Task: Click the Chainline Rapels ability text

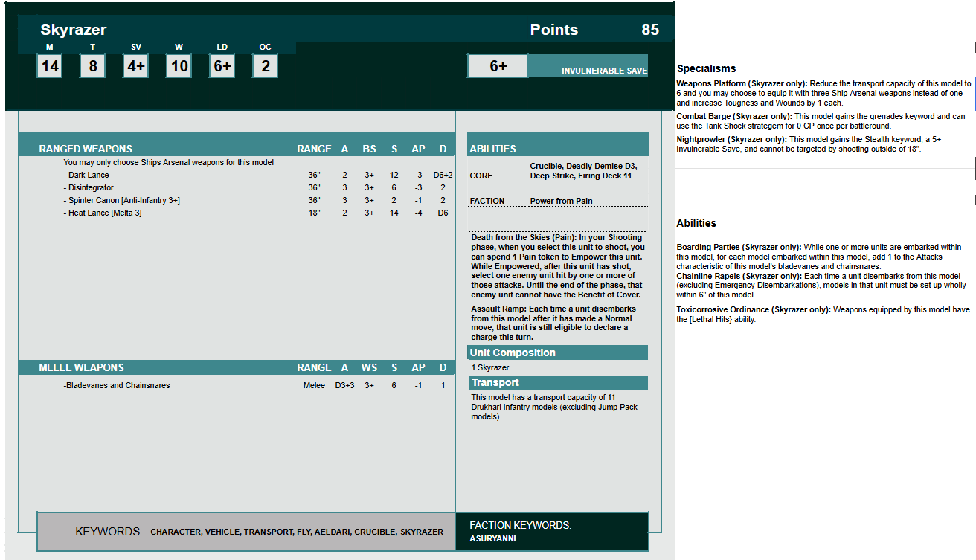Action: pyautogui.click(x=819, y=286)
